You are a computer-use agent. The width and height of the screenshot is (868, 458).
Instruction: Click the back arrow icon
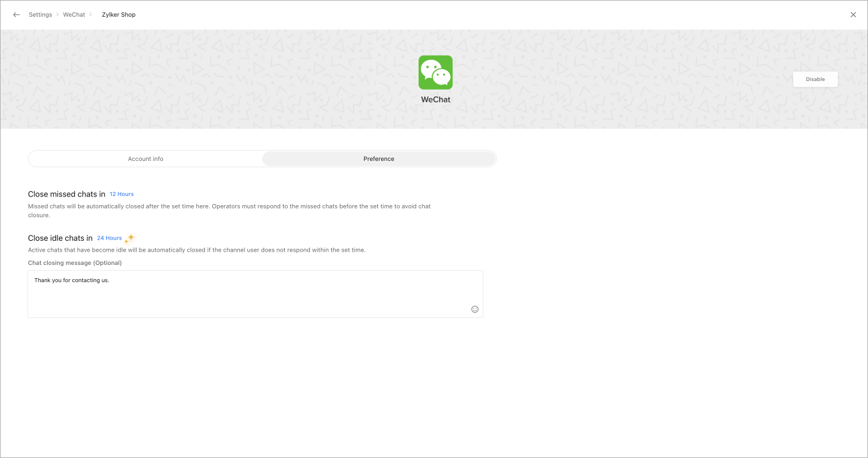coord(16,15)
